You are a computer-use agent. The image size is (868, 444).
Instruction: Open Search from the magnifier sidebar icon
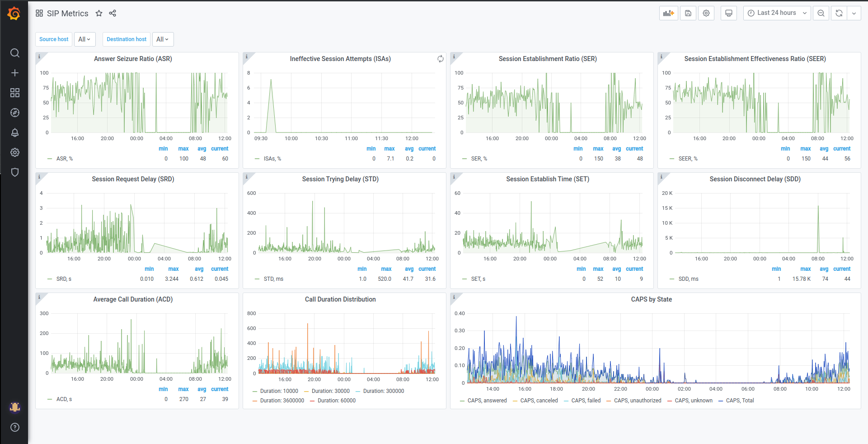point(15,53)
